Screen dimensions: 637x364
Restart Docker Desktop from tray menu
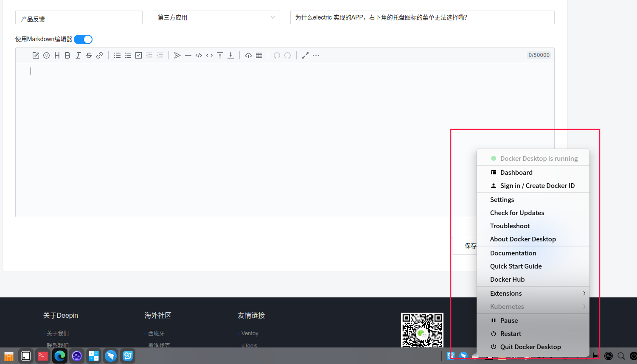point(533,334)
